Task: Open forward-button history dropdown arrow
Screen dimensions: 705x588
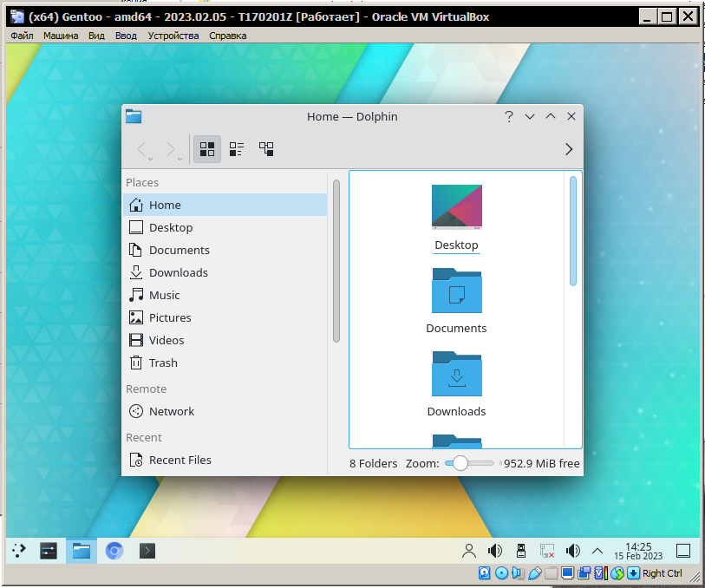Action: click(x=180, y=159)
